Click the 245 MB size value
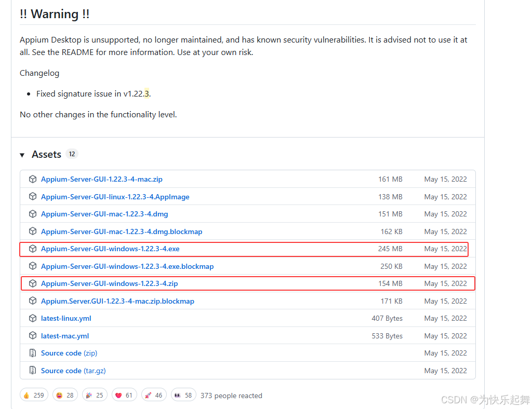532x409 pixels. 390,249
